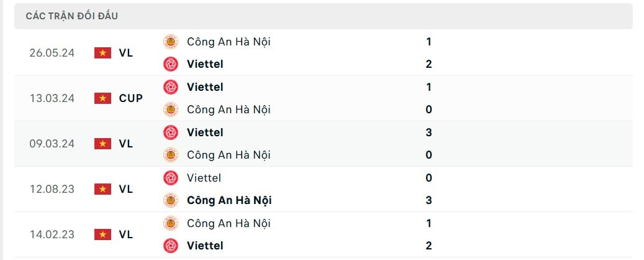
Task: Select bold Công An Hà Nội in 12.08.23 match
Action: (229, 200)
